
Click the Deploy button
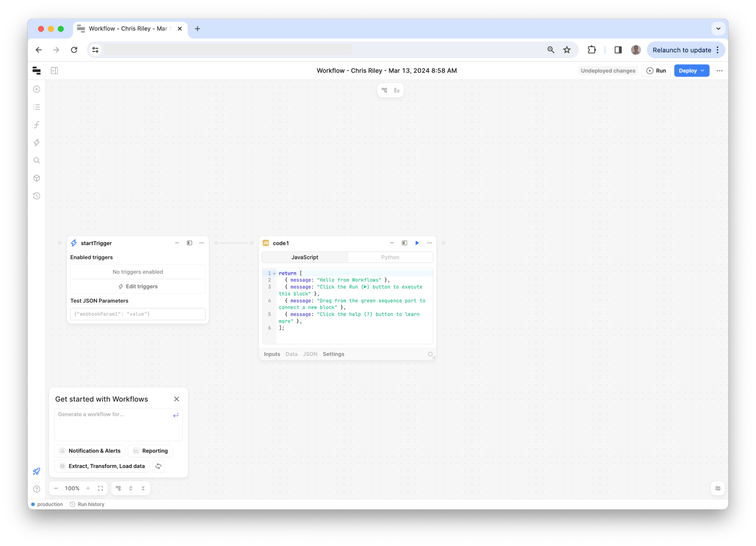(x=691, y=71)
